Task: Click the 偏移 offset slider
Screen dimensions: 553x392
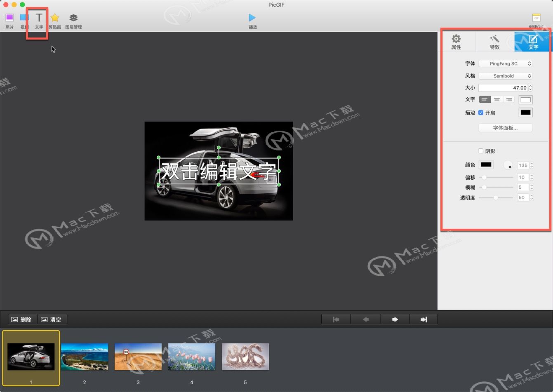Action: point(496,177)
